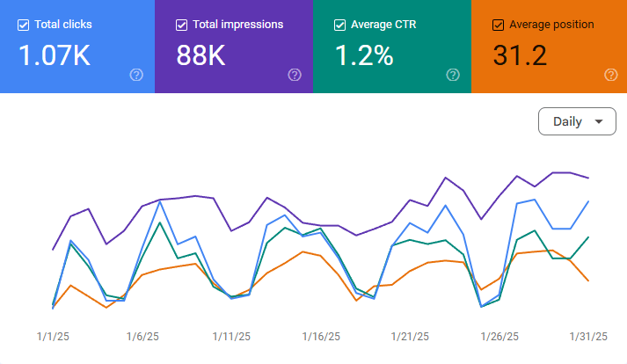627x364 pixels.
Task: Open the Total impressions help tooltip icon
Action: (x=295, y=75)
